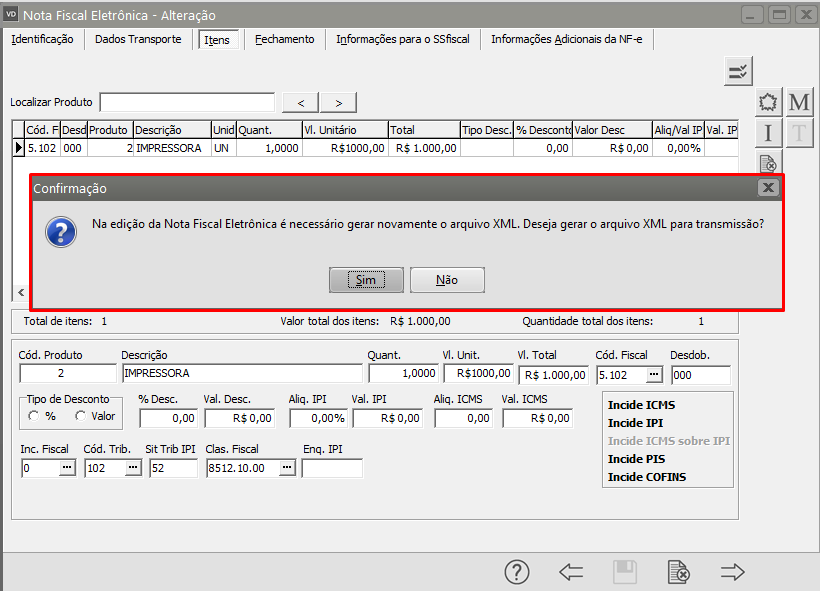
Task: Click the Localizar Produto search field
Action: coord(187,102)
